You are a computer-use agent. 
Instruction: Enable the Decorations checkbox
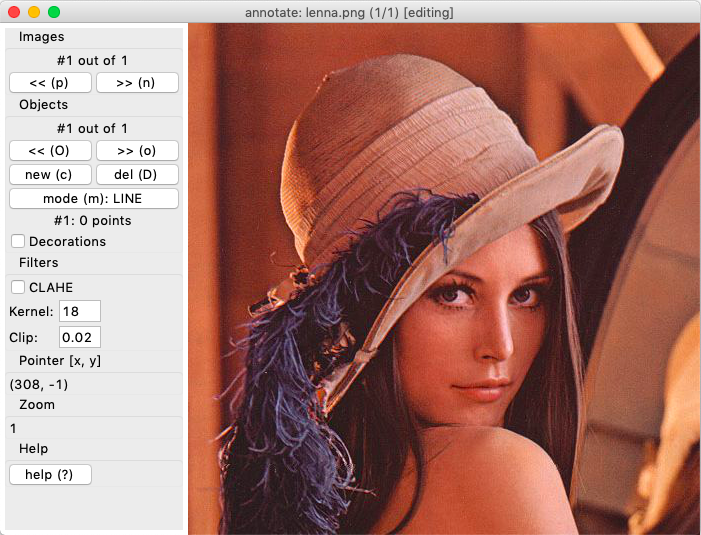tap(18, 241)
